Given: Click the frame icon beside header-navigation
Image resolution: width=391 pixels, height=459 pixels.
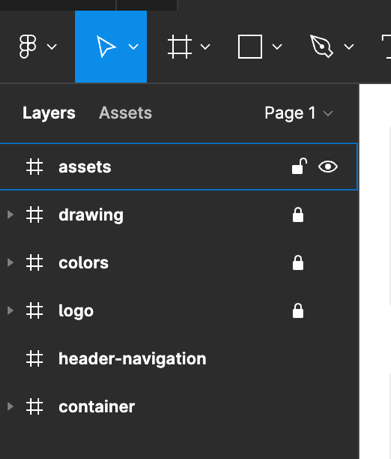Looking at the screenshot, I should (35, 359).
